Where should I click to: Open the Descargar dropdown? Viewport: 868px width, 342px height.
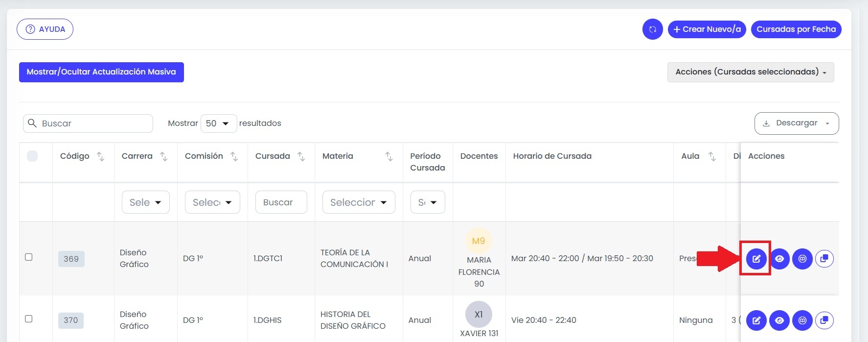pyautogui.click(x=797, y=123)
